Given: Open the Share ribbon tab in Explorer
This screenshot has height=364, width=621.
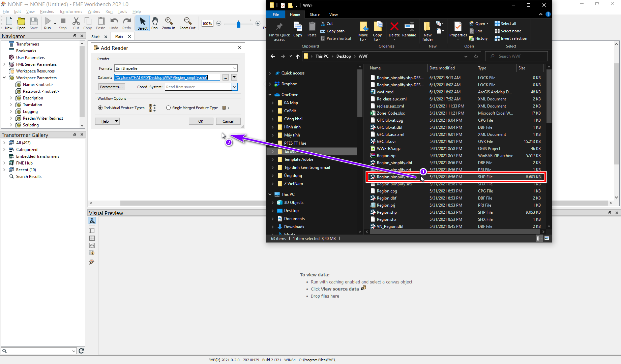Looking at the screenshot, I should (315, 14).
